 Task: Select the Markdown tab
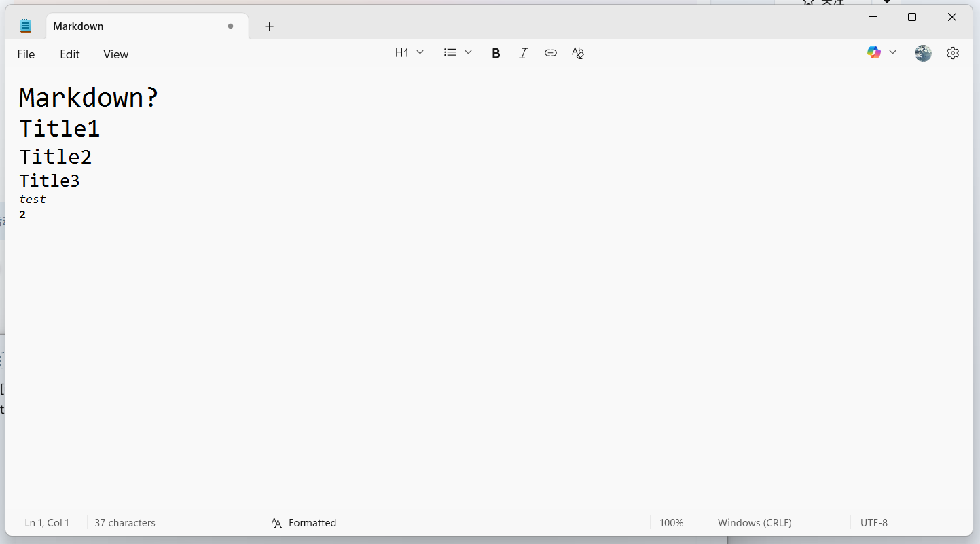coord(136,26)
